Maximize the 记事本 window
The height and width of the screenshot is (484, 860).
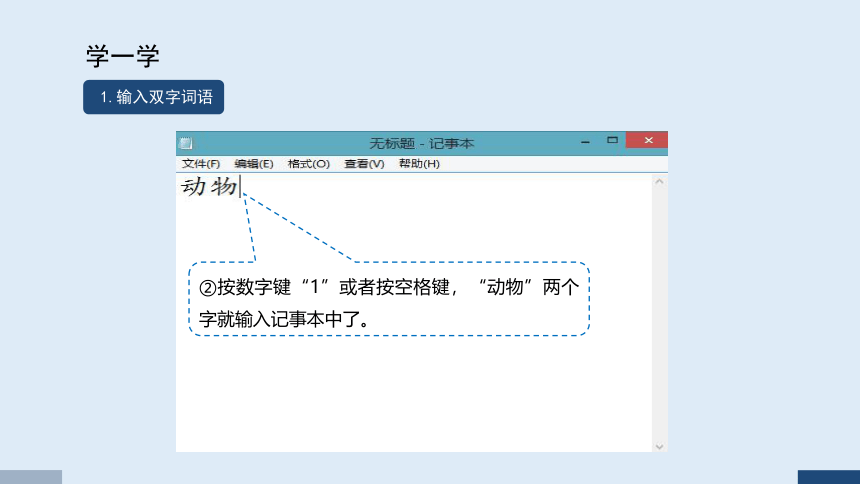coord(612,140)
